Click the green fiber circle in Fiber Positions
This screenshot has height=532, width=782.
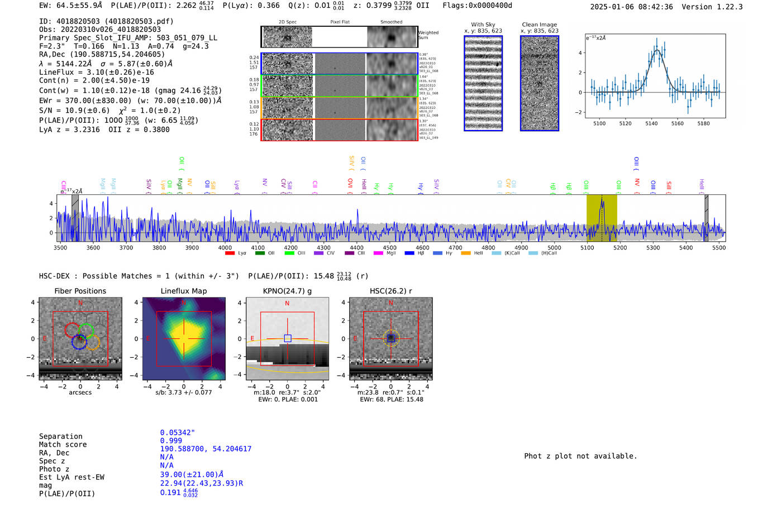86,330
